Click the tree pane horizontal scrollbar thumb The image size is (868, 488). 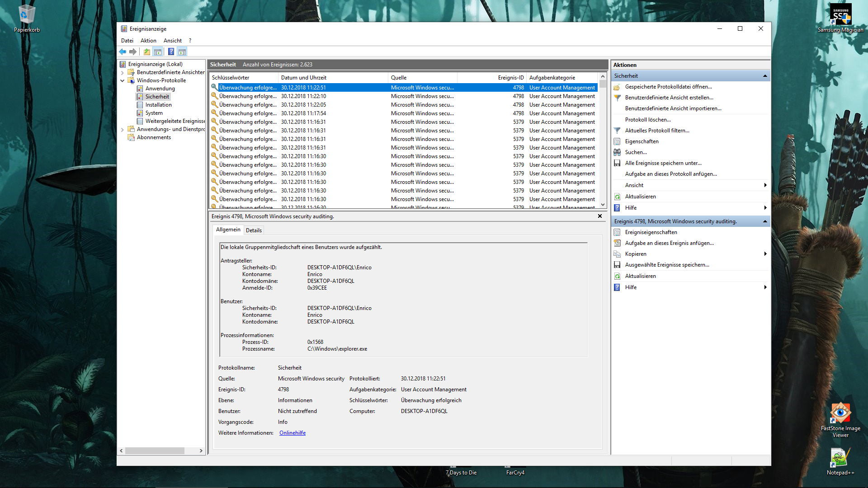155,451
